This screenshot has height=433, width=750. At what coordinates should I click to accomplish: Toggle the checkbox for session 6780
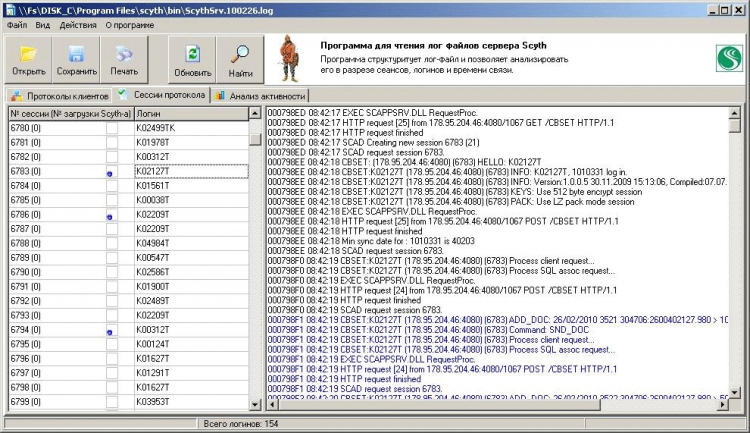tap(112, 129)
